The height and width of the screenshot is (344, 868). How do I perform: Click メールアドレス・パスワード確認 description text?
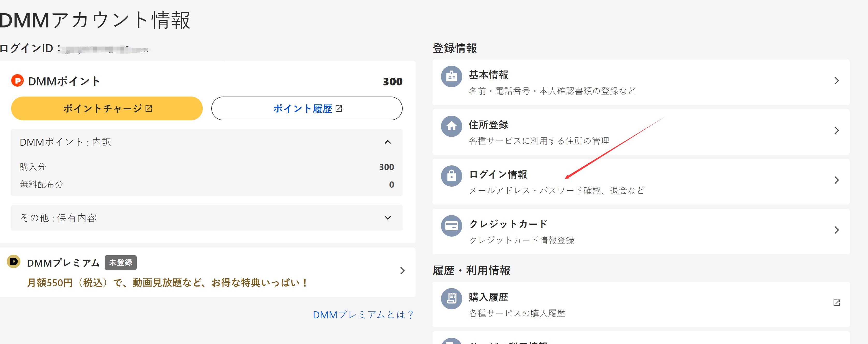(557, 190)
